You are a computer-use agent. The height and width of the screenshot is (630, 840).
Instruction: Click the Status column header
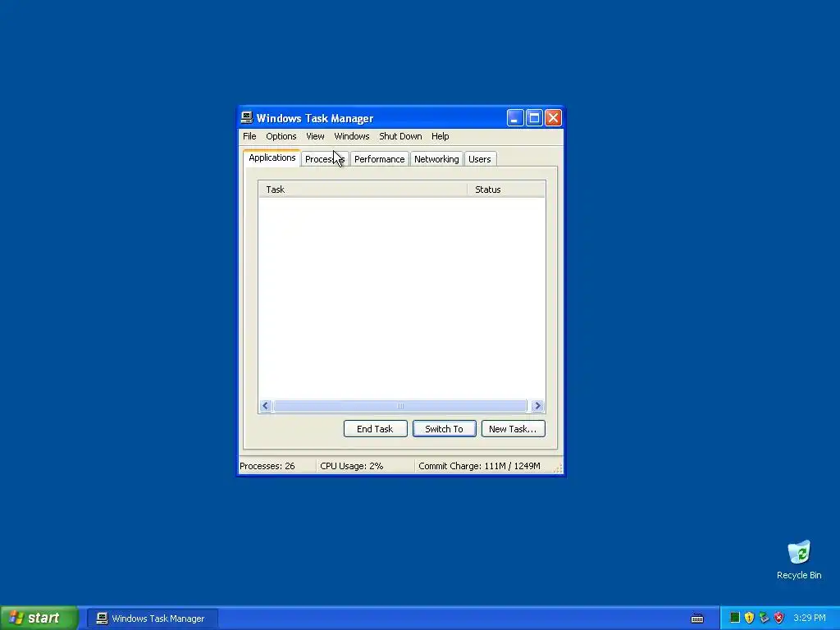pos(505,189)
